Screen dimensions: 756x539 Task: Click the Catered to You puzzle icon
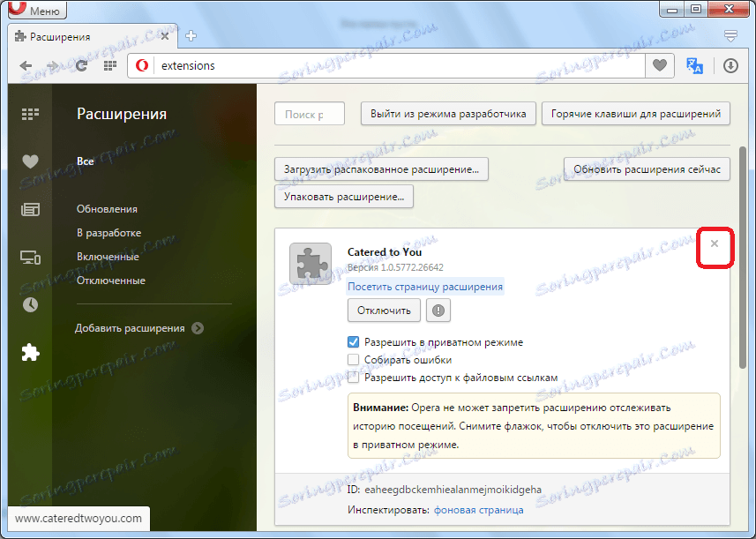tap(311, 264)
